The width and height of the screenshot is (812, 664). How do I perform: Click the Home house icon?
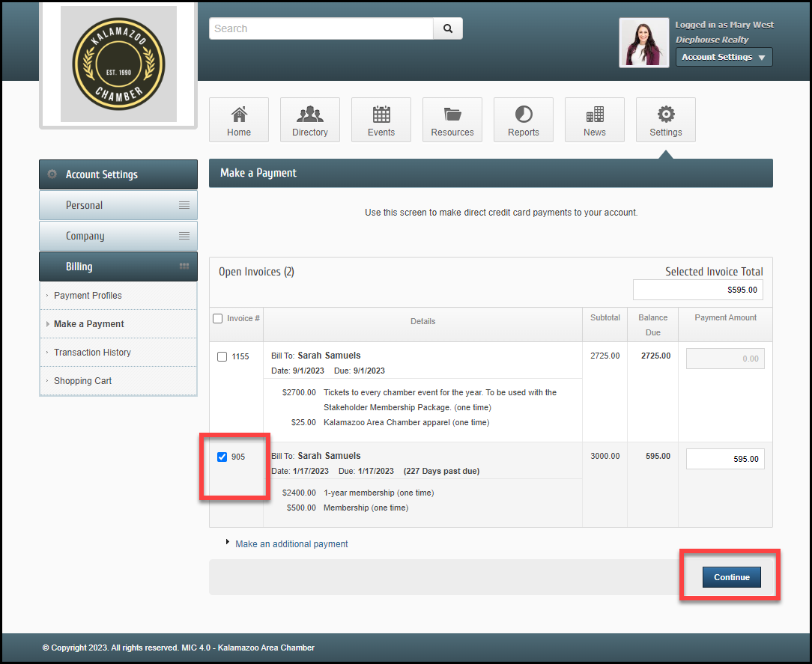click(x=239, y=115)
